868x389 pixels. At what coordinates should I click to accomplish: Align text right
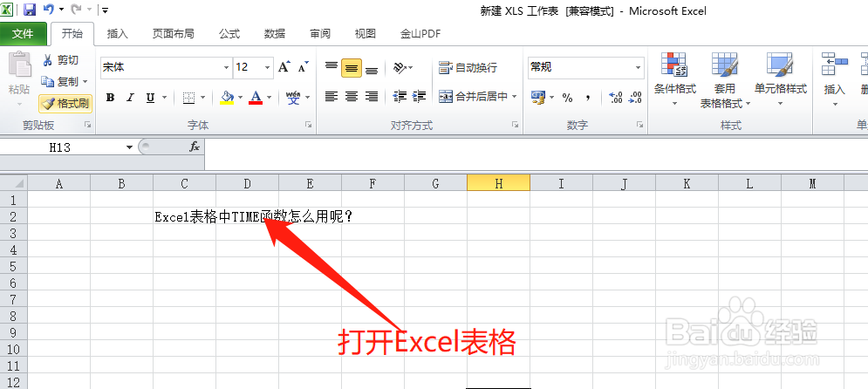click(x=372, y=97)
